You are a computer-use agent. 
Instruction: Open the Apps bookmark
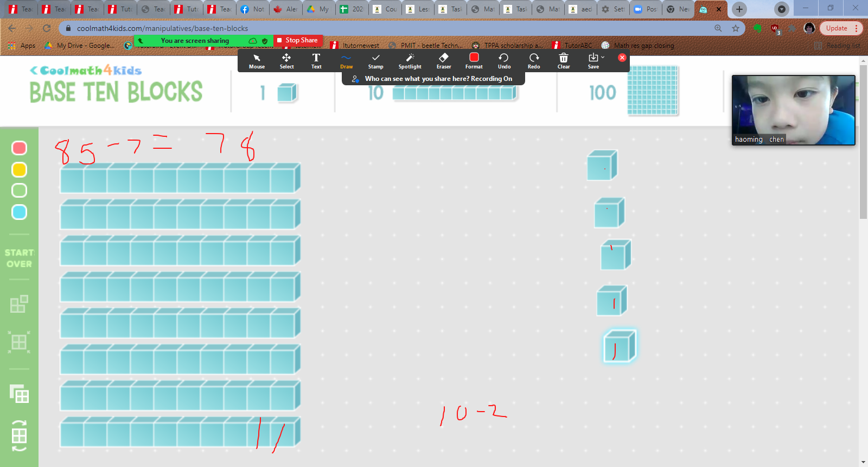22,46
